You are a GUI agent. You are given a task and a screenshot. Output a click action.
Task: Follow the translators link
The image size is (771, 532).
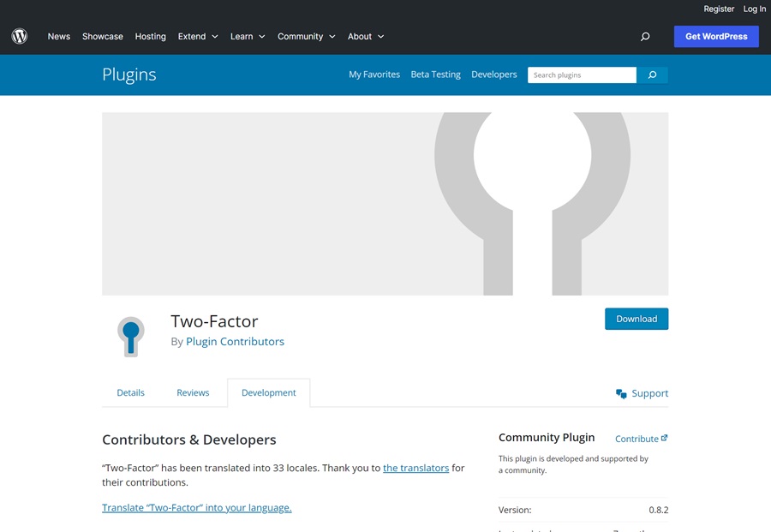tap(415, 468)
